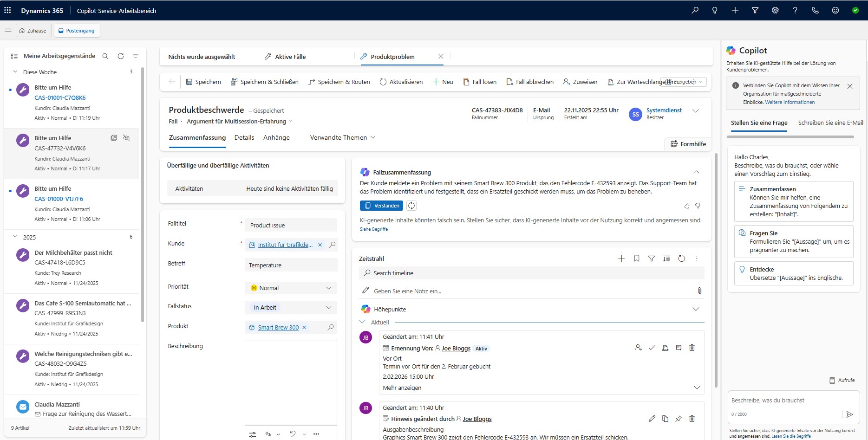The image size is (868, 440).
Task: Click the refresh icon in work items panel
Action: 121,56
